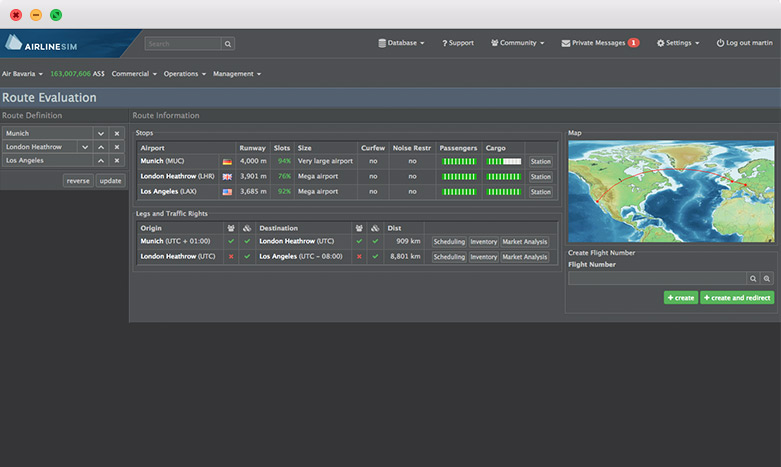Remove the Los Angeles stop
781x467 pixels.
(117, 160)
